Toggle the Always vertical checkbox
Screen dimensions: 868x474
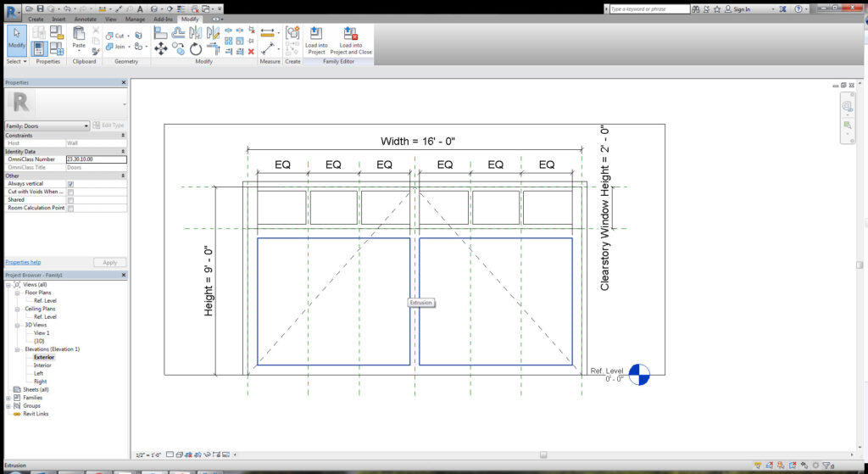(70, 184)
